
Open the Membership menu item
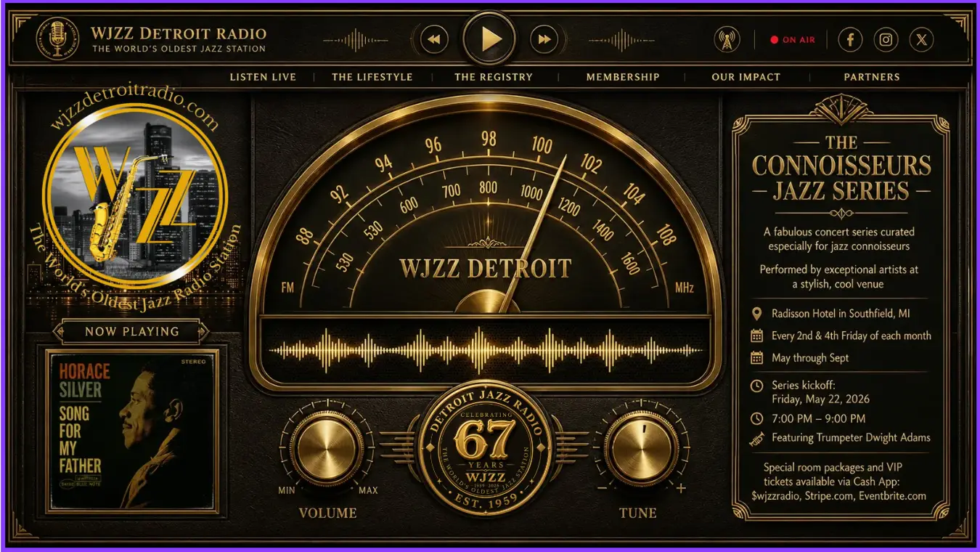623,76
